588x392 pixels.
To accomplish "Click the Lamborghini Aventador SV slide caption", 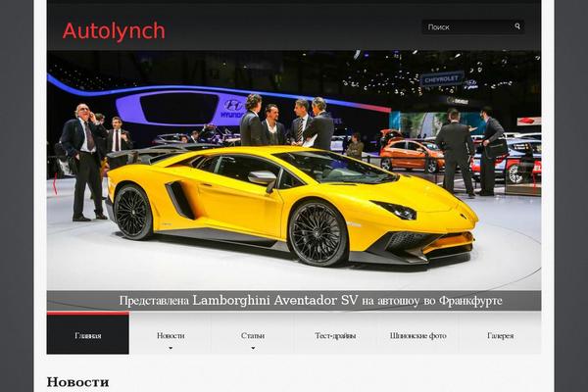I will [311, 301].
